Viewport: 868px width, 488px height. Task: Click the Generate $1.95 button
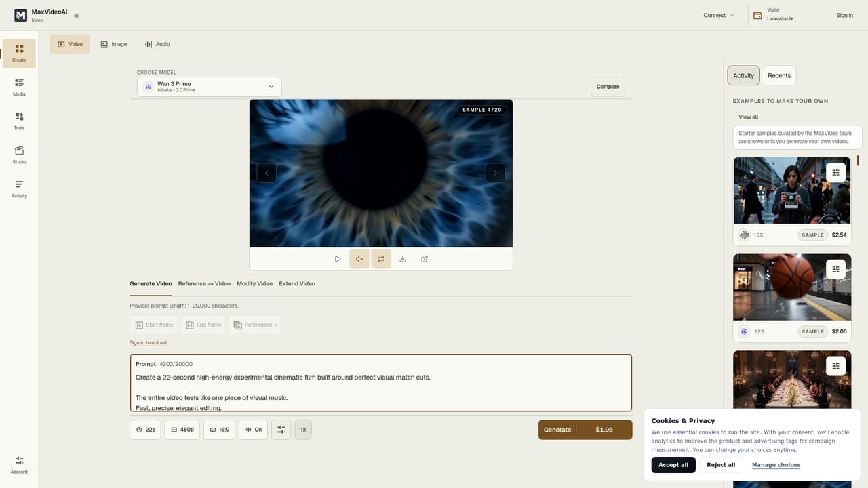(585, 430)
